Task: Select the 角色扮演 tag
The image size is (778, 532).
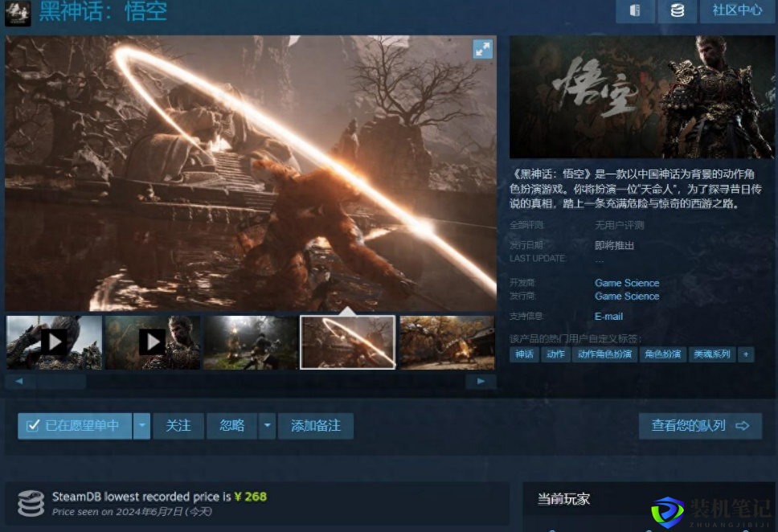Action: pyautogui.click(x=662, y=354)
